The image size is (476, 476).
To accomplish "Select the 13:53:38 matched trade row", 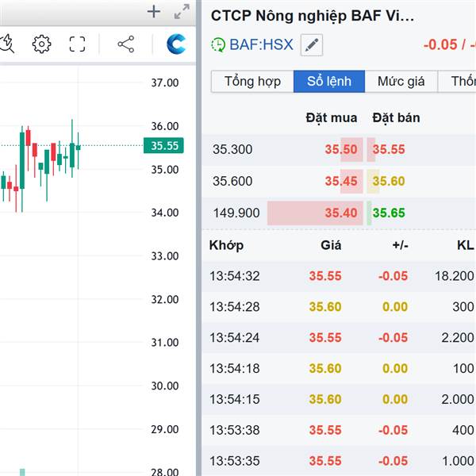I will click(x=339, y=430).
